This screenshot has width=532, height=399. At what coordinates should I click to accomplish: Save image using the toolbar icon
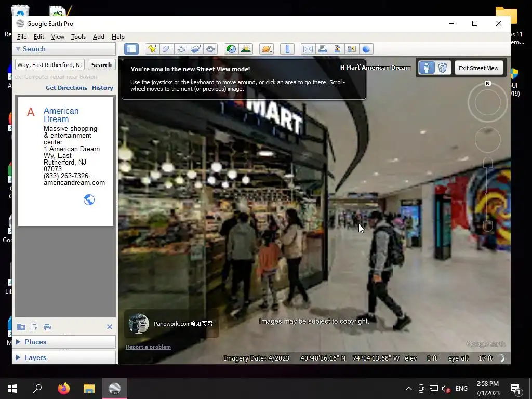click(x=337, y=49)
